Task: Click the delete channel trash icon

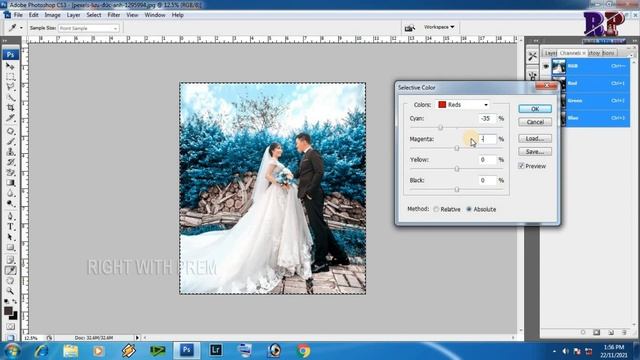Action: tap(624, 332)
